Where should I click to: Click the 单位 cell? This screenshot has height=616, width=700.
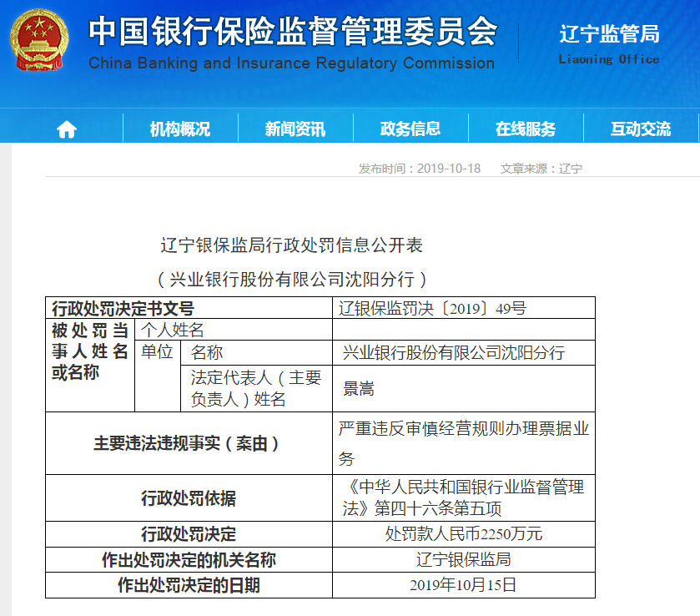tap(158, 376)
